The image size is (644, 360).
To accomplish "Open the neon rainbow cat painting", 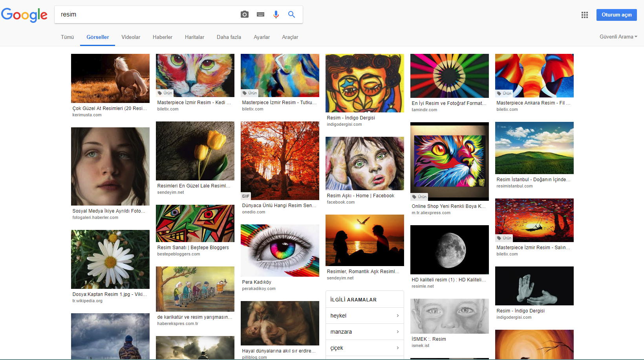I will 450,162.
